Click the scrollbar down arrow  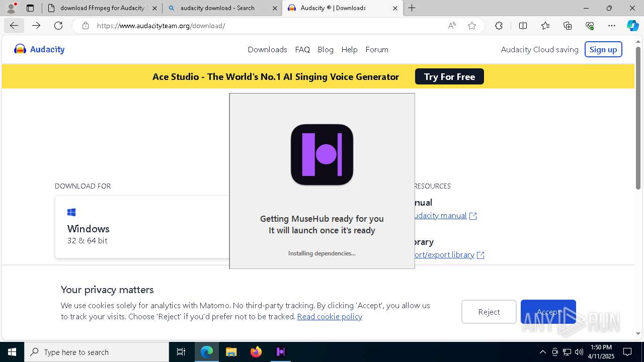click(638, 333)
